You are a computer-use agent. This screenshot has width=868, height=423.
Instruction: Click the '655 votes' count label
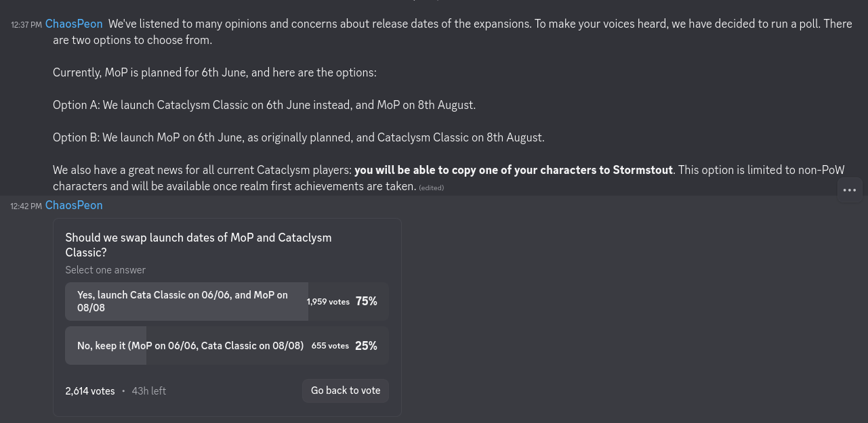[330, 346]
